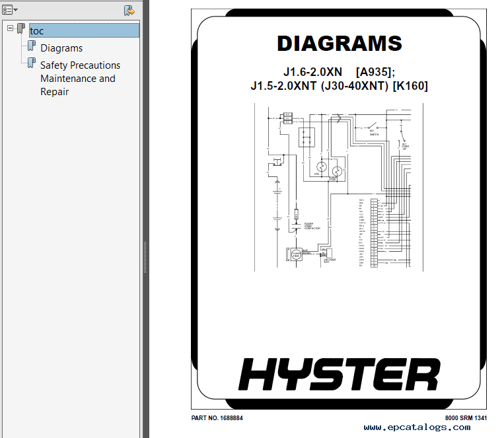Click the Safety Precautions bookmark icon
Viewport: 504px width, 438px height.
click(32, 63)
